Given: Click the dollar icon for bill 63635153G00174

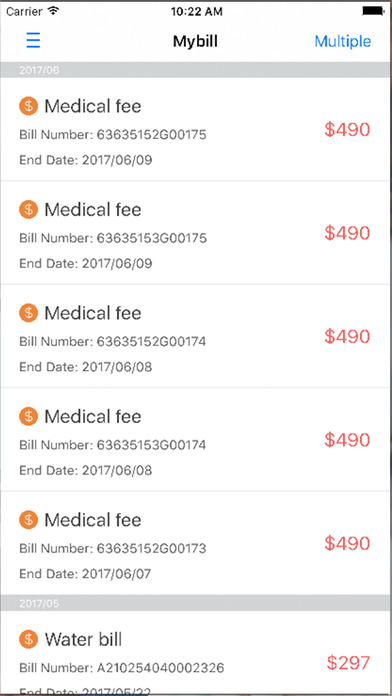Looking at the screenshot, I should [29, 416].
